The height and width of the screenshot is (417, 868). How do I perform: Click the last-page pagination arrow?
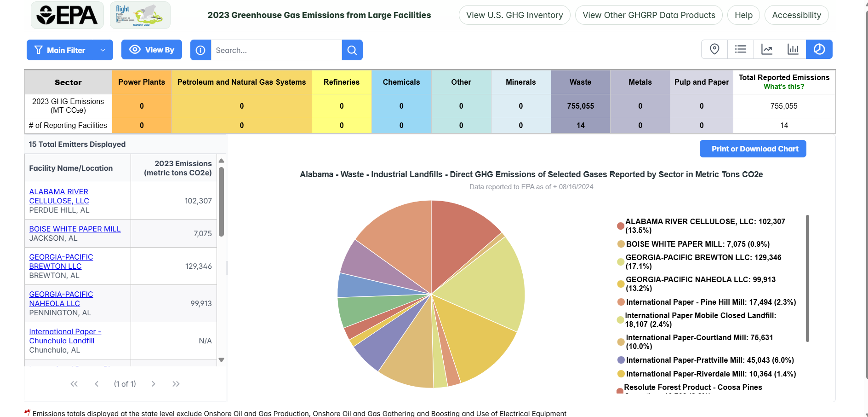pos(176,383)
